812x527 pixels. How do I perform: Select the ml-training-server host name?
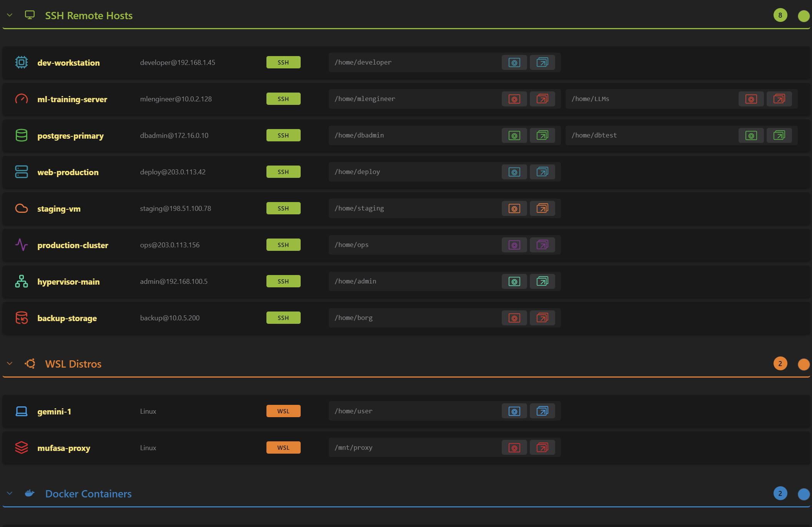click(72, 99)
